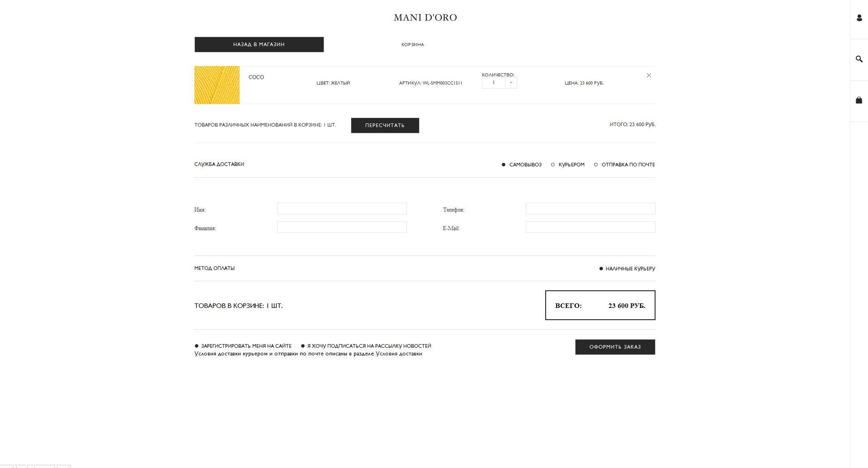The height and width of the screenshot is (468, 868).
Task: Focus the Имя input field
Action: click(x=342, y=208)
